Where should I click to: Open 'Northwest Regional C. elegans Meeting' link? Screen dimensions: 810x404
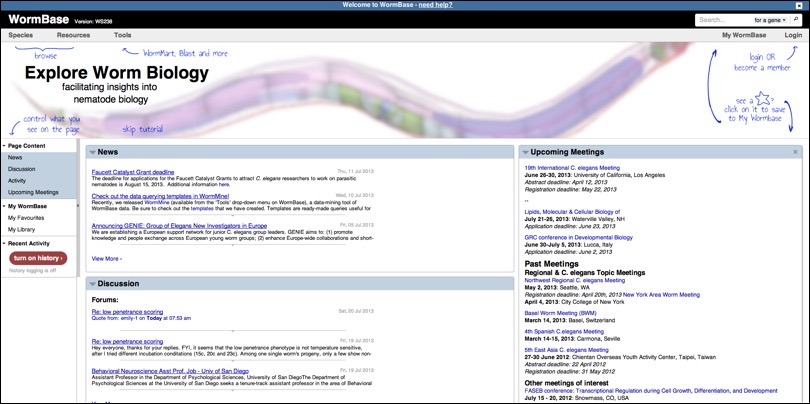(574, 281)
